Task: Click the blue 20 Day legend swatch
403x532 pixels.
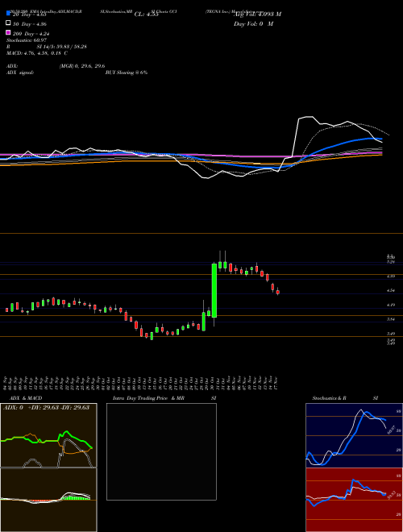Action: point(9,14)
